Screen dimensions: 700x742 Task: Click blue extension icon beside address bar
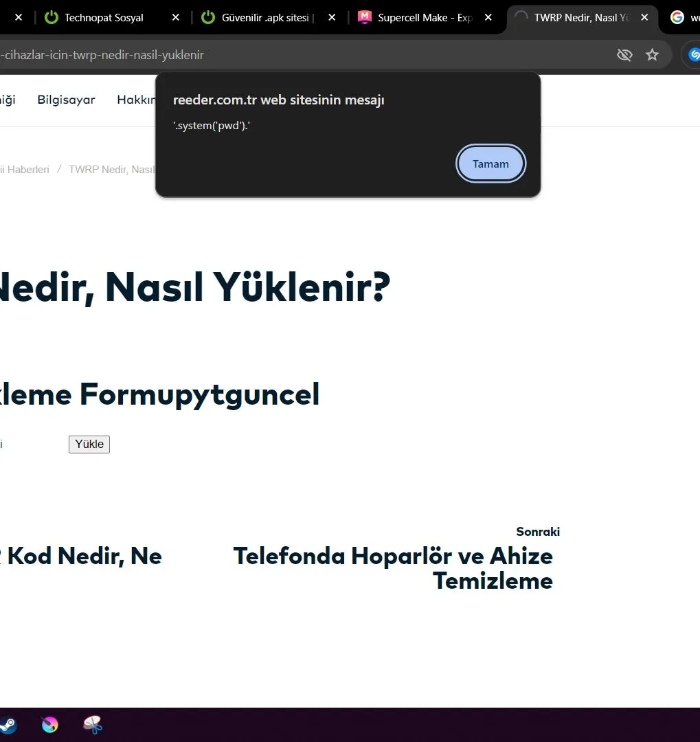point(694,55)
